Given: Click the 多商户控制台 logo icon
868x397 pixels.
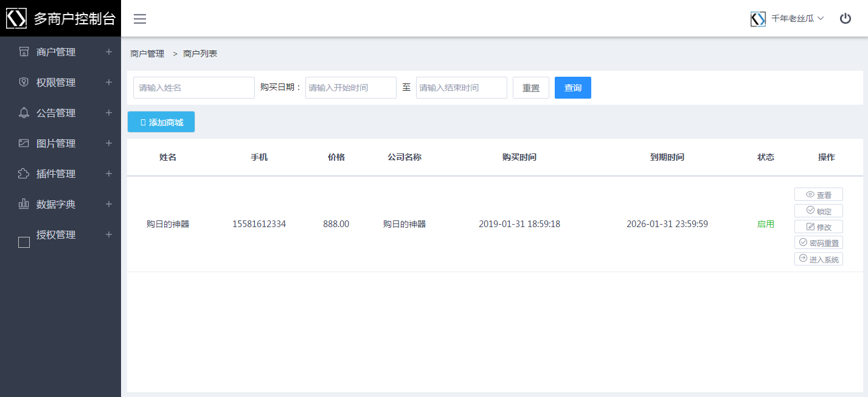Looking at the screenshot, I should coord(16,18).
